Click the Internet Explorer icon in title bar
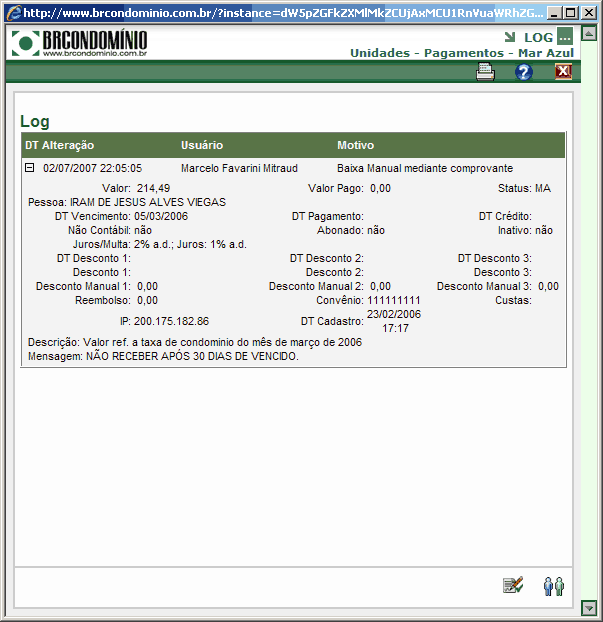 13,13
